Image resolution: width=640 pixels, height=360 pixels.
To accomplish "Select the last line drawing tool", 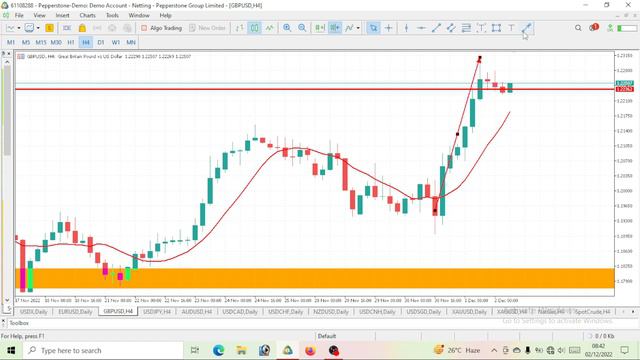I will coord(526,28).
